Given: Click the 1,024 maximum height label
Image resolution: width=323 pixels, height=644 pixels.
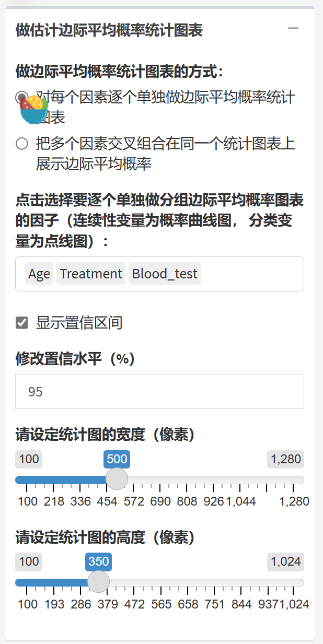Looking at the screenshot, I should tap(285, 562).
